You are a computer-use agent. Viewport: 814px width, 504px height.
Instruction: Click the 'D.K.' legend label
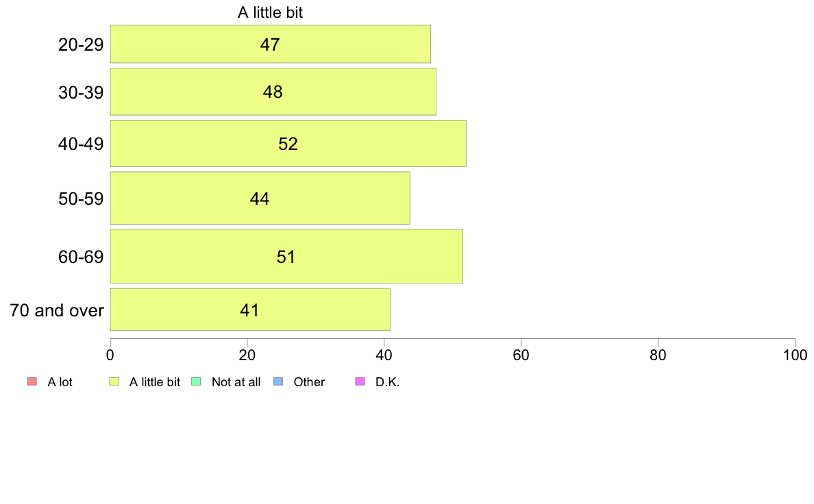click(x=387, y=382)
